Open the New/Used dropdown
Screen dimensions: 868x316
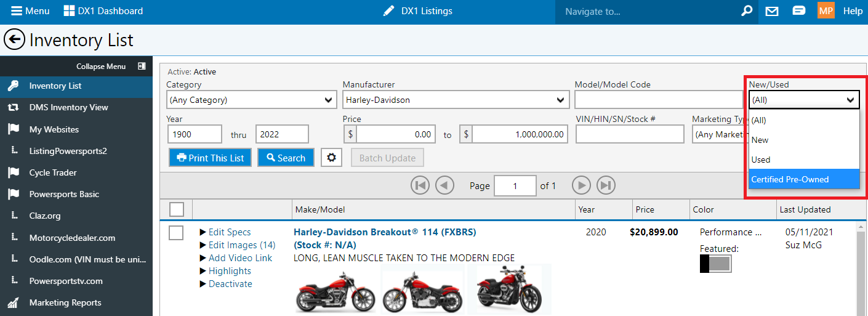point(804,100)
